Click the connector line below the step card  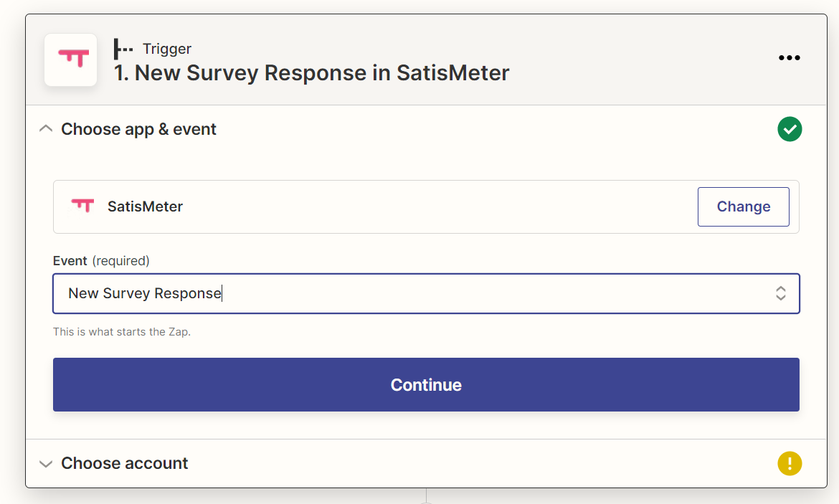click(x=426, y=495)
